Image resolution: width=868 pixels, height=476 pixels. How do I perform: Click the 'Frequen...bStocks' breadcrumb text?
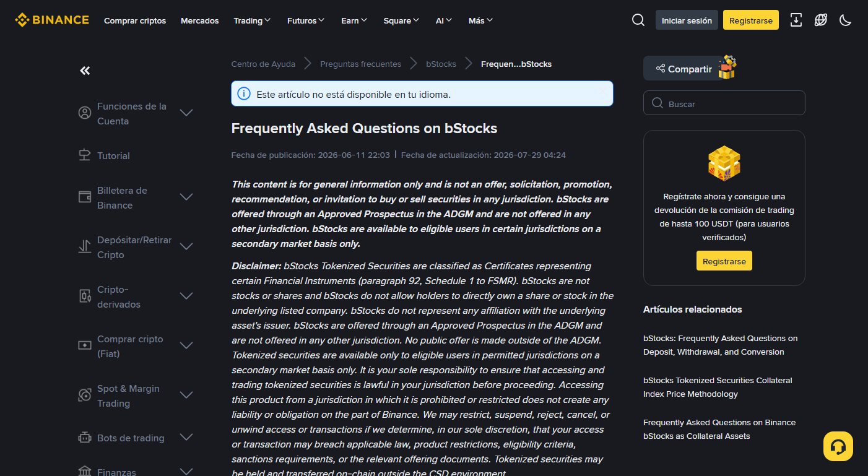click(x=516, y=64)
